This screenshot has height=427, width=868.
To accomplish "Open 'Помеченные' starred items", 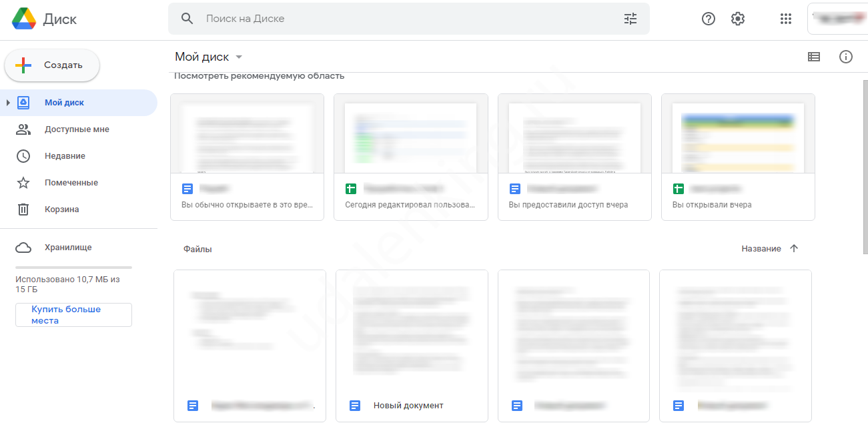I will (x=71, y=183).
